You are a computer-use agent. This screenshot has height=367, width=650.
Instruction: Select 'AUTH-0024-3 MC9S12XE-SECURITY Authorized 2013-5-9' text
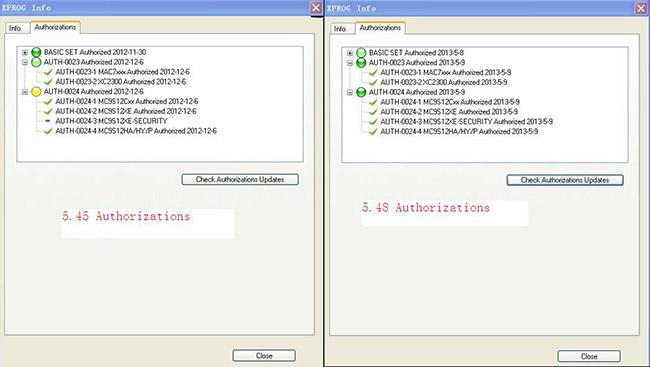467,122
